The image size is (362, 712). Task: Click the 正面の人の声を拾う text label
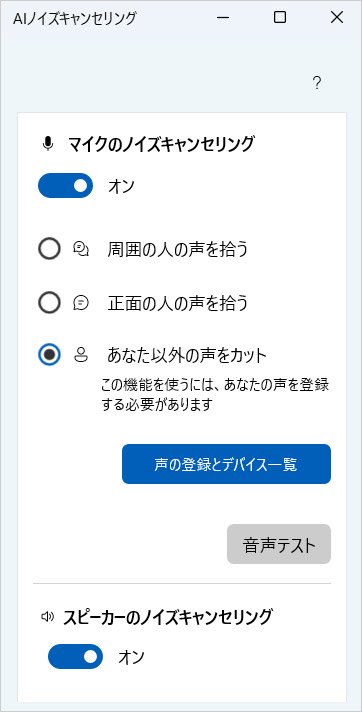click(x=178, y=303)
